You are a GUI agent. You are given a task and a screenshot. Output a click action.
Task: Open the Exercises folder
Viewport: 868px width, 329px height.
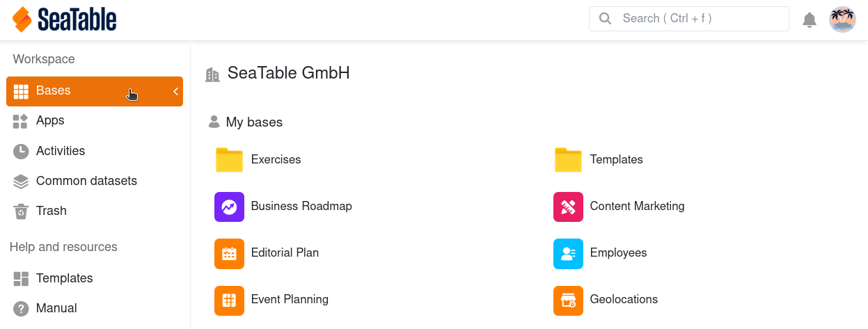tap(229, 160)
